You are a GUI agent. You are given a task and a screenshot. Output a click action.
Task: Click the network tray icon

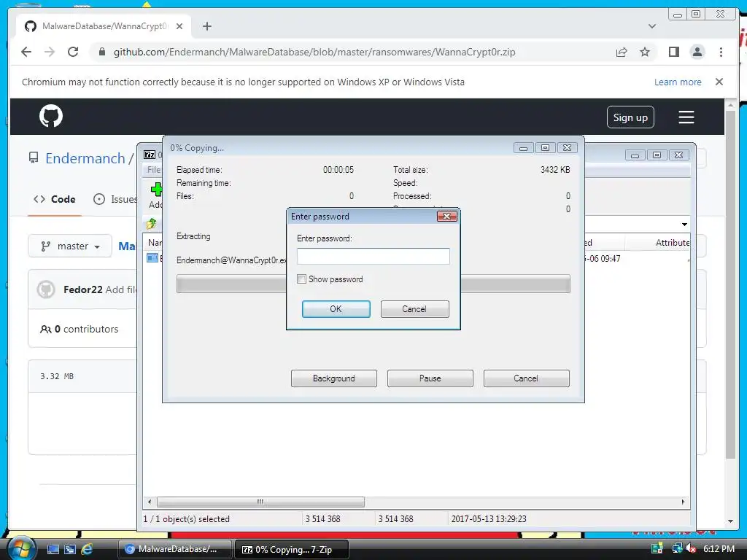[677, 548]
